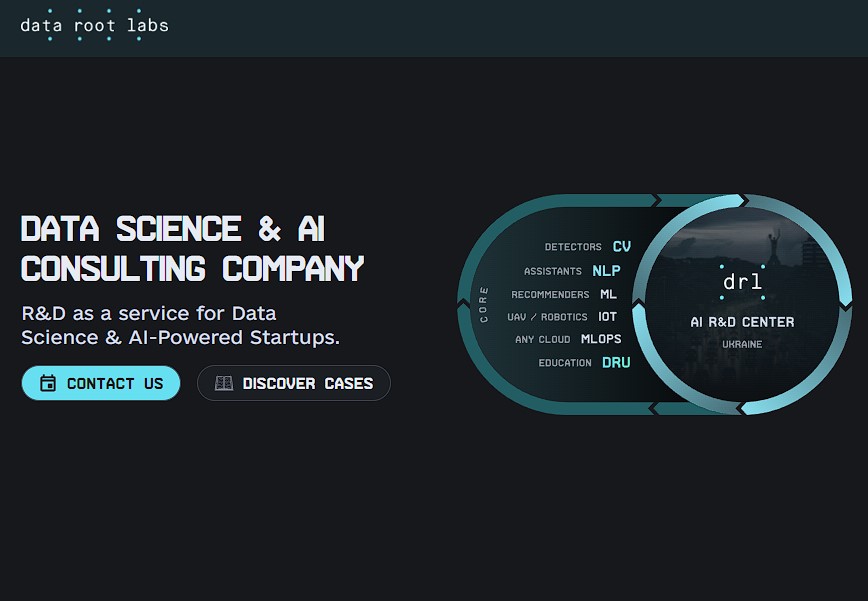Open the data root labs logo in the header
Image resolution: width=868 pixels, height=601 pixels.
point(95,25)
